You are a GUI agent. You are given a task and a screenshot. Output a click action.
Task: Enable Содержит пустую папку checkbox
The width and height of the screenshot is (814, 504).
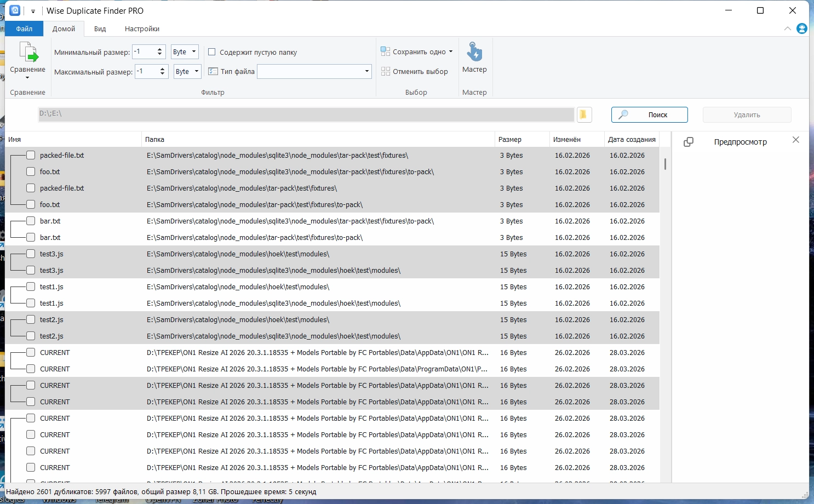212,52
